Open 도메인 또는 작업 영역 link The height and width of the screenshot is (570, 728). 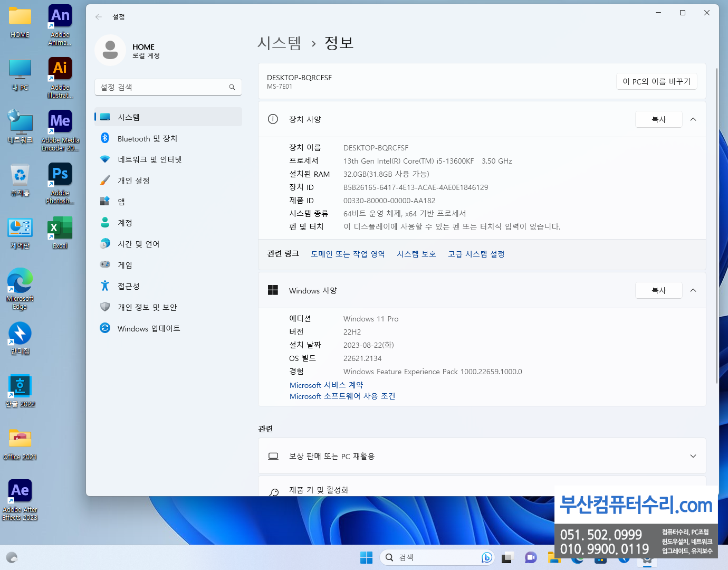tap(348, 254)
